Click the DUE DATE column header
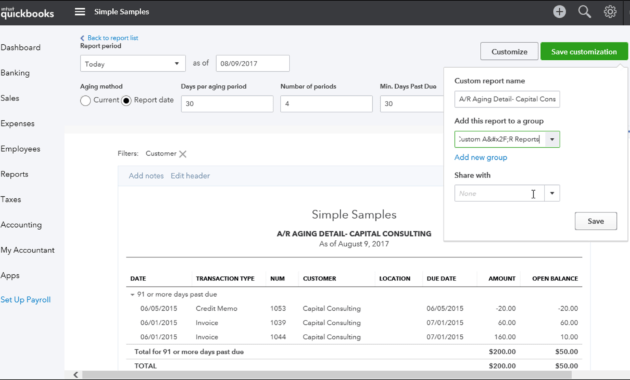This screenshot has width=630, height=380. [441, 278]
